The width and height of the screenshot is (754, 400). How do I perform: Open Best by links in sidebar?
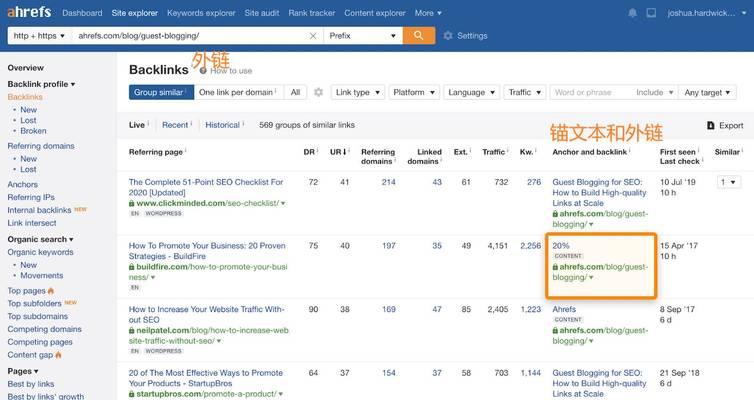[31, 384]
